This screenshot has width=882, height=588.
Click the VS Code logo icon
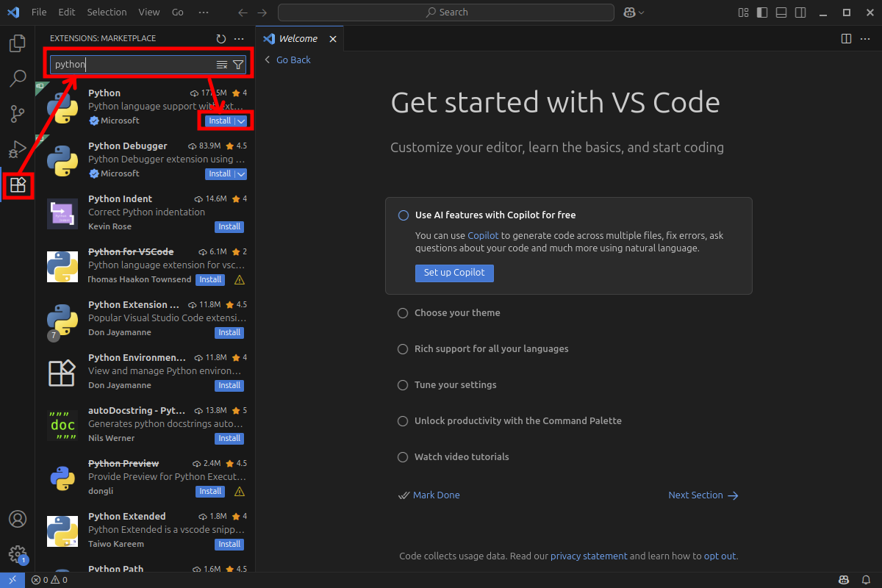pyautogui.click(x=12, y=12)
